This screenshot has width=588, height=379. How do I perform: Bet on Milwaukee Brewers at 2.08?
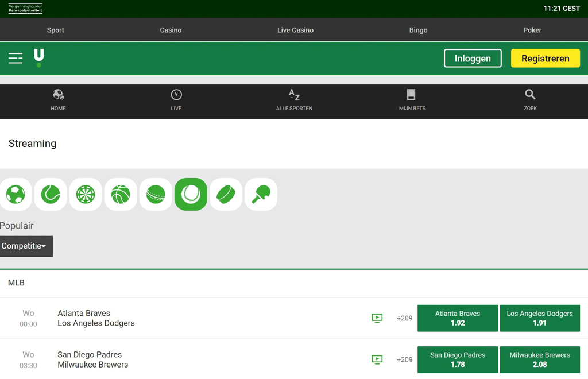click(x=540, y=359)
